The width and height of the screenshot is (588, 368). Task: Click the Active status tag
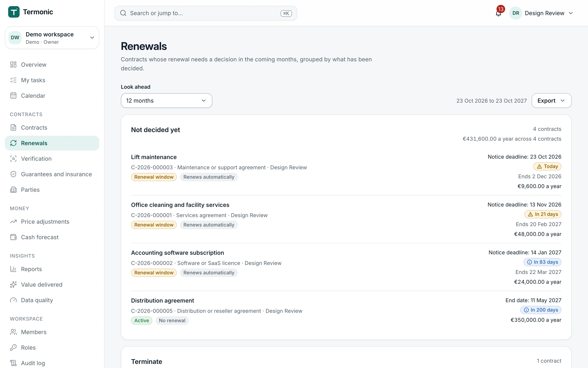[142, 321]
